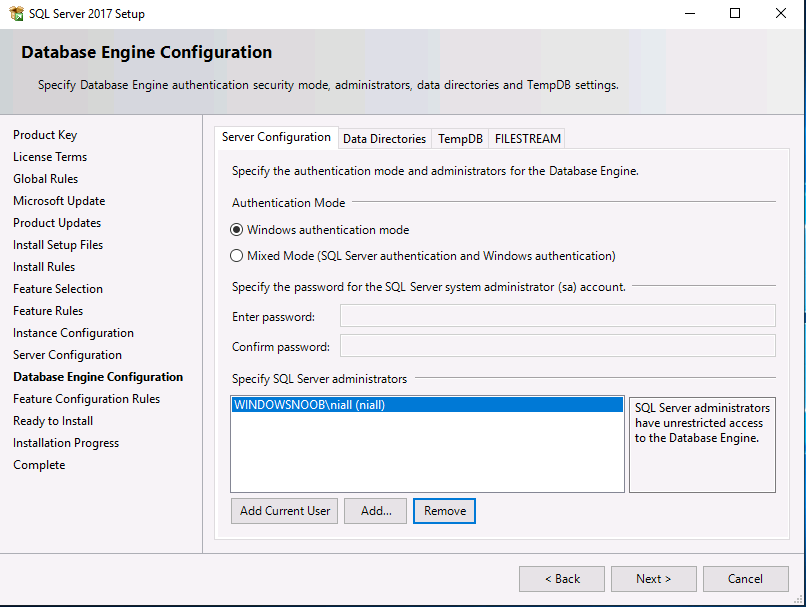Click Product Updates step in sidebar
This screenshot has height=607, width=806.
[57, 223]
